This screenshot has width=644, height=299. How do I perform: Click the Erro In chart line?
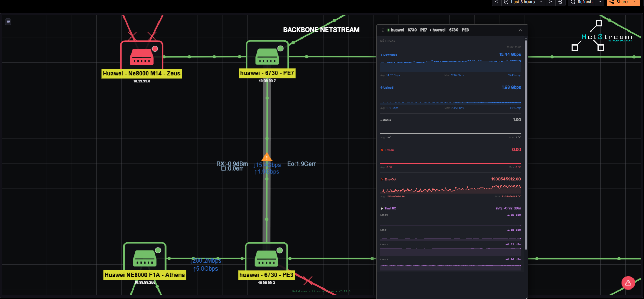pos(451,163)
